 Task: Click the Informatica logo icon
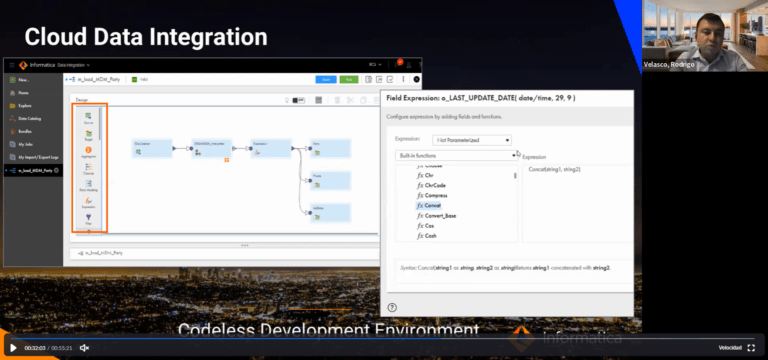click(23, 65)
